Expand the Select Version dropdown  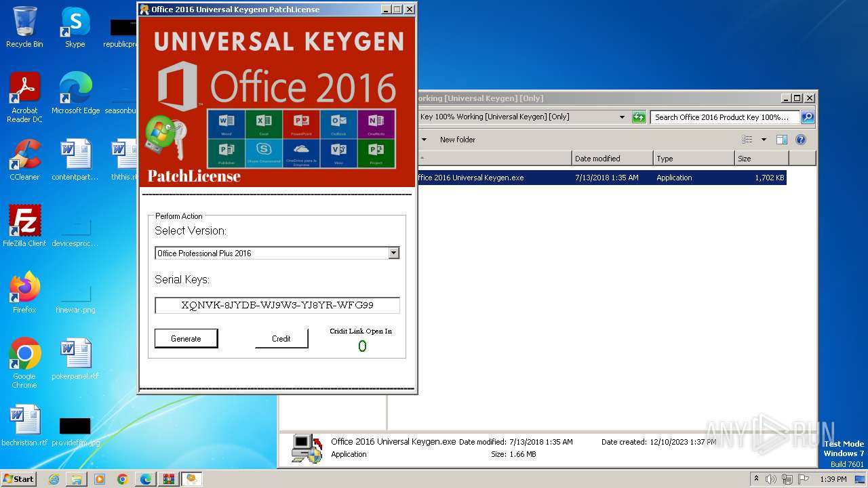click(x=393, y=253)
